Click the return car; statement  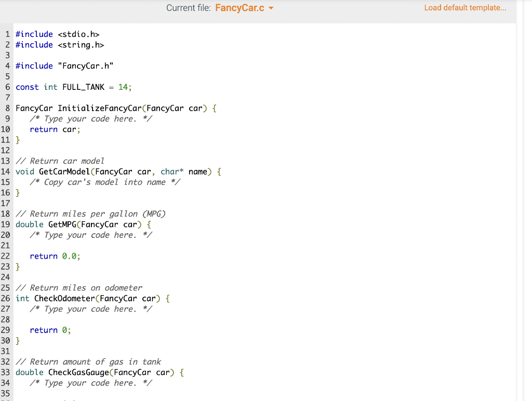tap(55, 129)
